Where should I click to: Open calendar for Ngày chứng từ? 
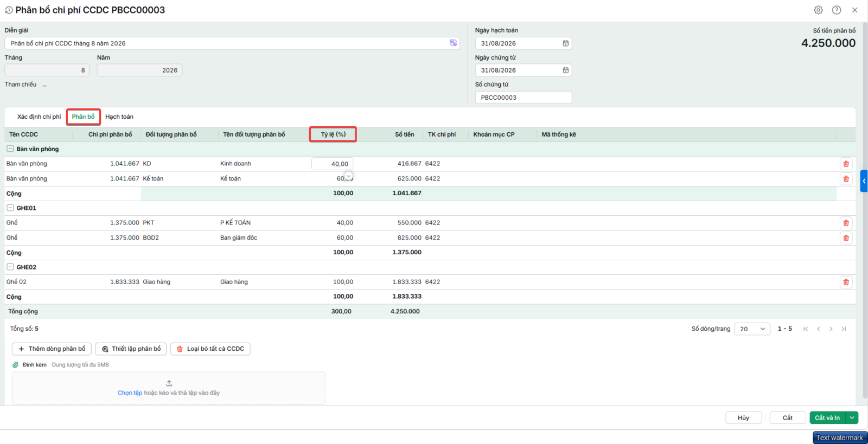[565, 70]
